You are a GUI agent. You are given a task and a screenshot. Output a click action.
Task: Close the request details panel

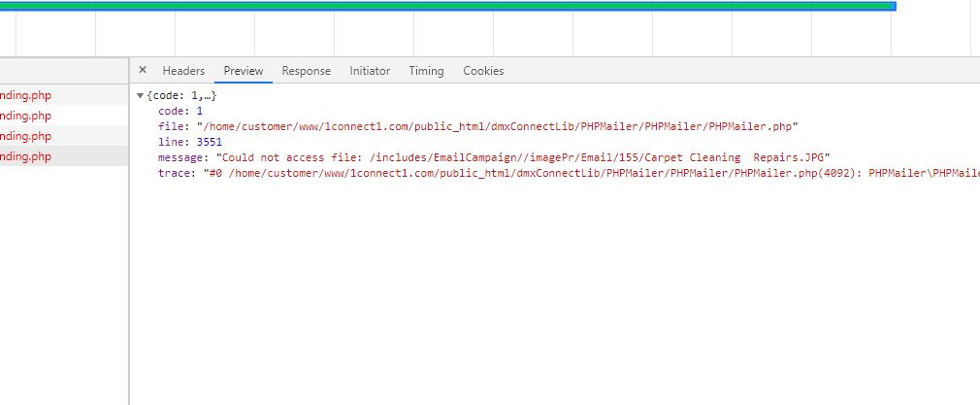pyautogui.click(x=143, y=70)
